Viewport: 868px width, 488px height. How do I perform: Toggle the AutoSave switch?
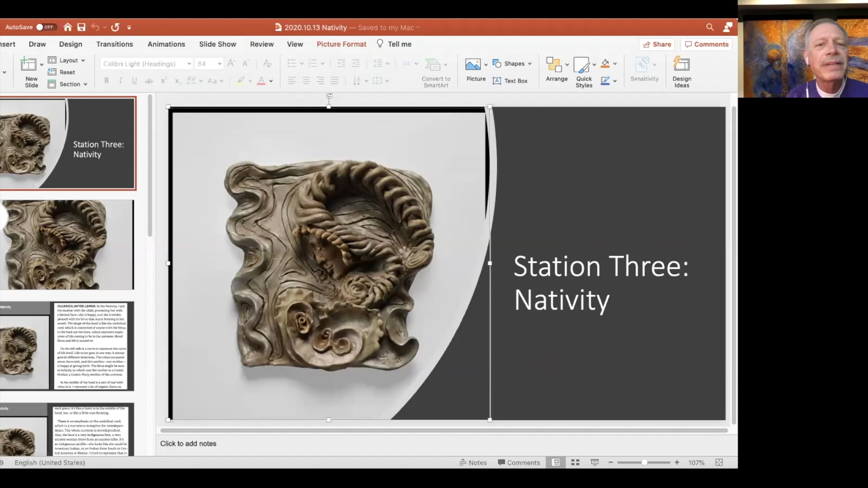45,27
